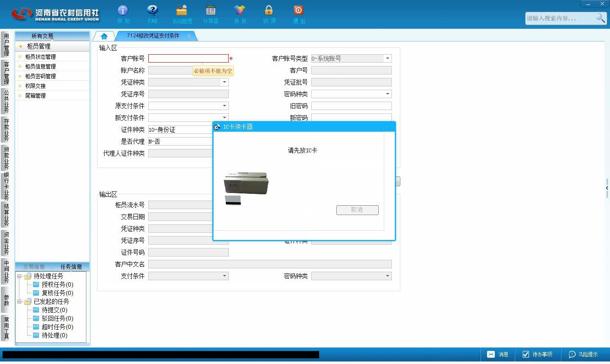Close the 7124修改凭证支付条件 tab
This screenshot has width=610, height=364.
pyautogui.click(x=189, y=36)
